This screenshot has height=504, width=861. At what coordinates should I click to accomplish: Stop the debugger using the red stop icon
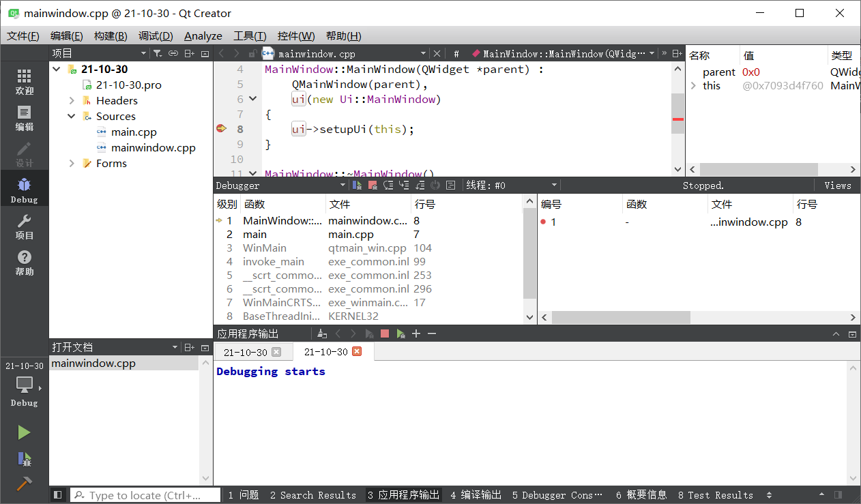373,185
